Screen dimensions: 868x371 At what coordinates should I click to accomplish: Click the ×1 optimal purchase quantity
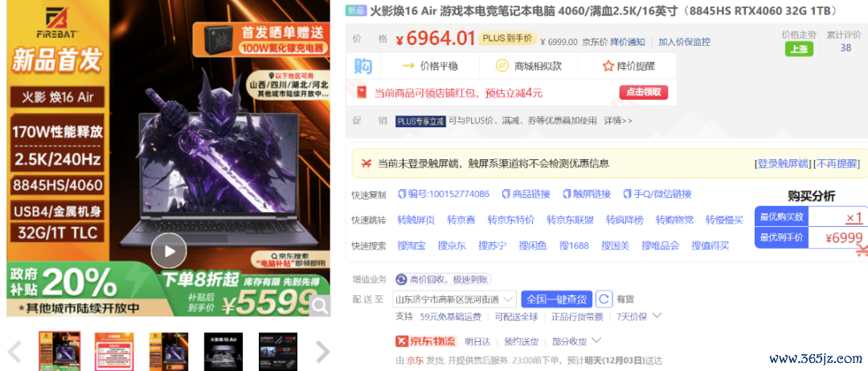pyautogui.click(x=854, y=217)
